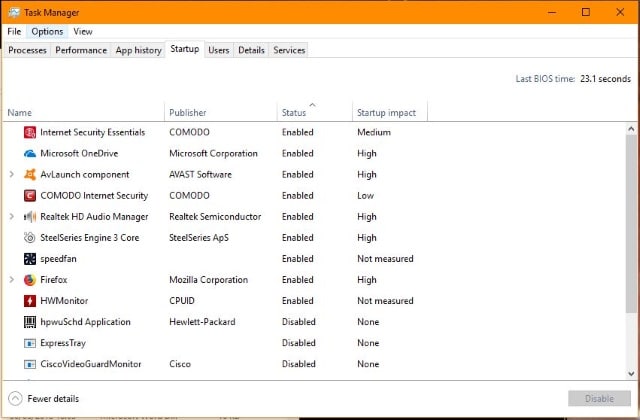
Task: Select the hpwuSchd Application entry name
Action: coord(85,322)
